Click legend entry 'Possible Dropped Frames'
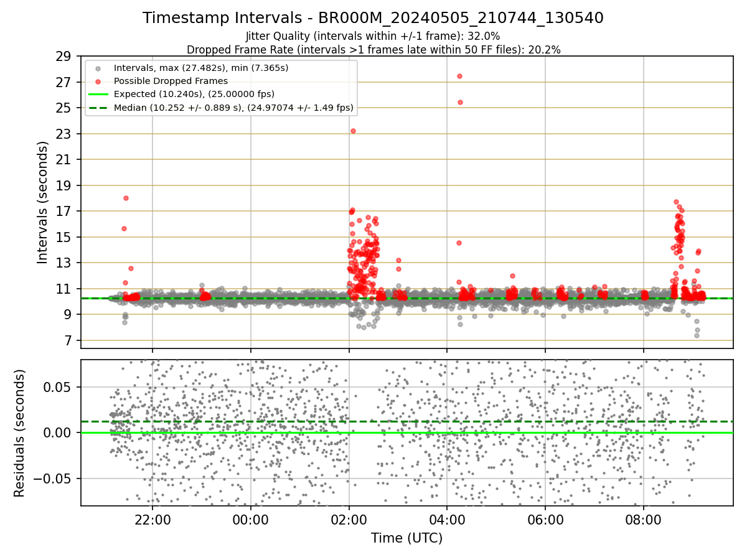 coord(171,81)
